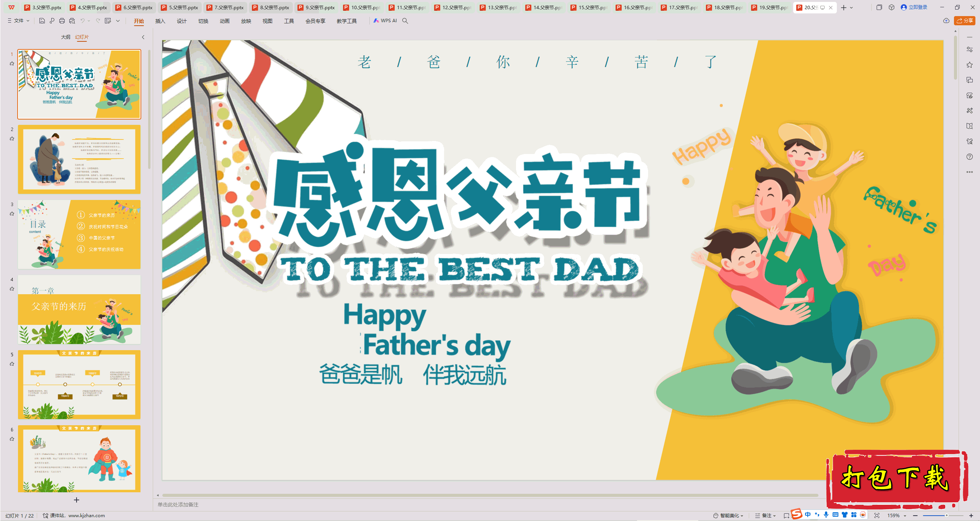Toggle star mark on slide 5

12,364
